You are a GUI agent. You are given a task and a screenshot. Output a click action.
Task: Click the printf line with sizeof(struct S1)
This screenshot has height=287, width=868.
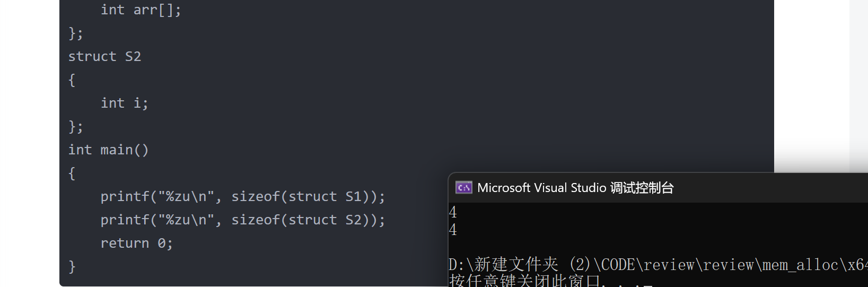point(242,197)
